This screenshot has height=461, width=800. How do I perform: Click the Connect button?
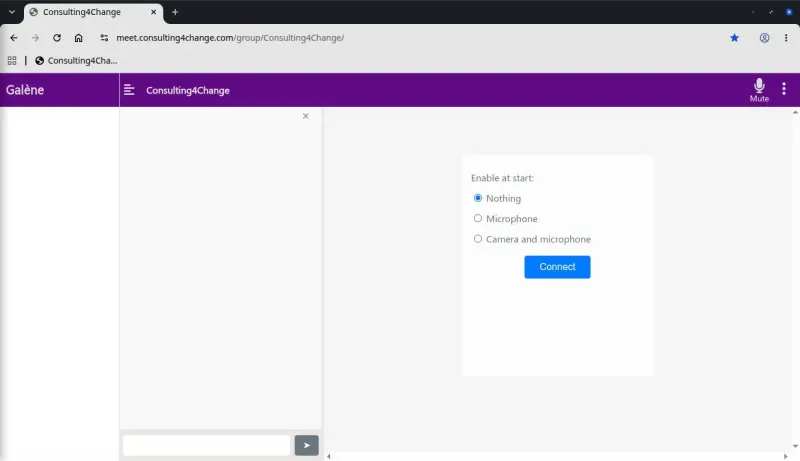[x=557, y=267]
